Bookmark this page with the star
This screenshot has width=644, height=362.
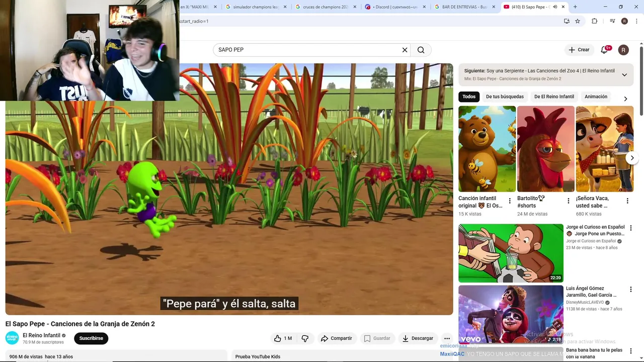pos(578,21)
